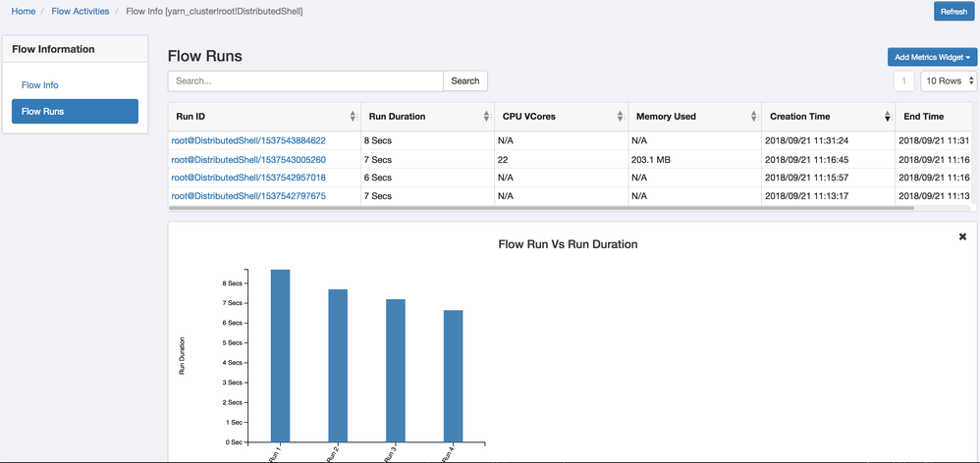Sort table by Run ID column arrows
Viewport: 980px width, 463px height.
tap(353, 117)
